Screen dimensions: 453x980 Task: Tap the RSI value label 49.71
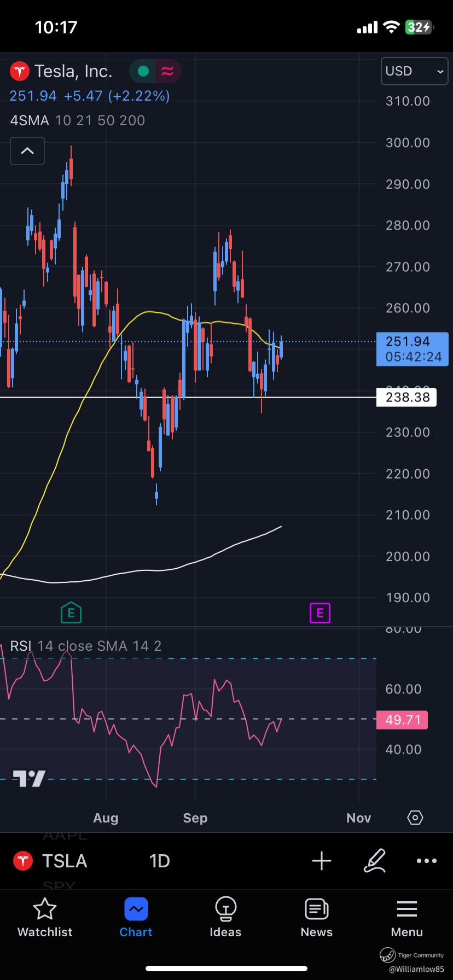coord(403,720)
